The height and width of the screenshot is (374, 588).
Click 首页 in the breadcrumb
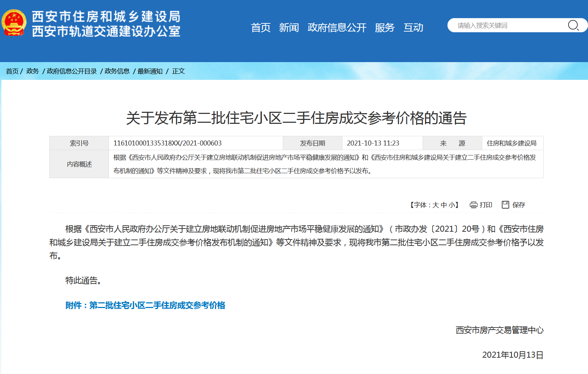click(12, 71)
